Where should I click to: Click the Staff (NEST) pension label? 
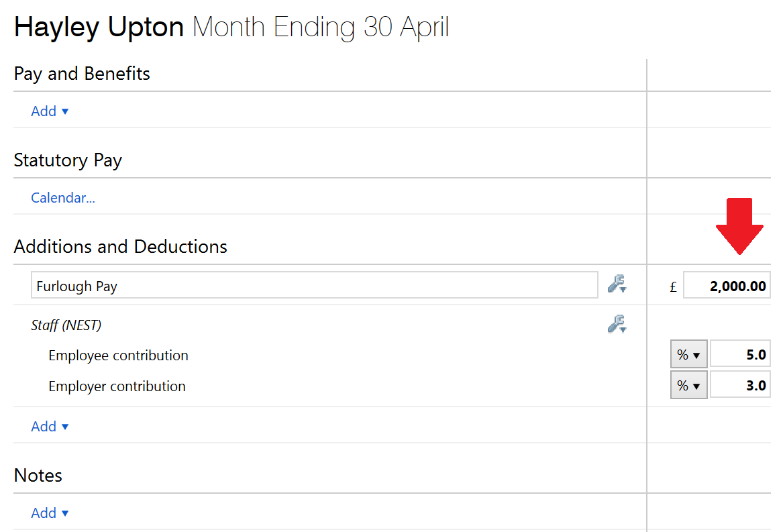pos(66,325)
